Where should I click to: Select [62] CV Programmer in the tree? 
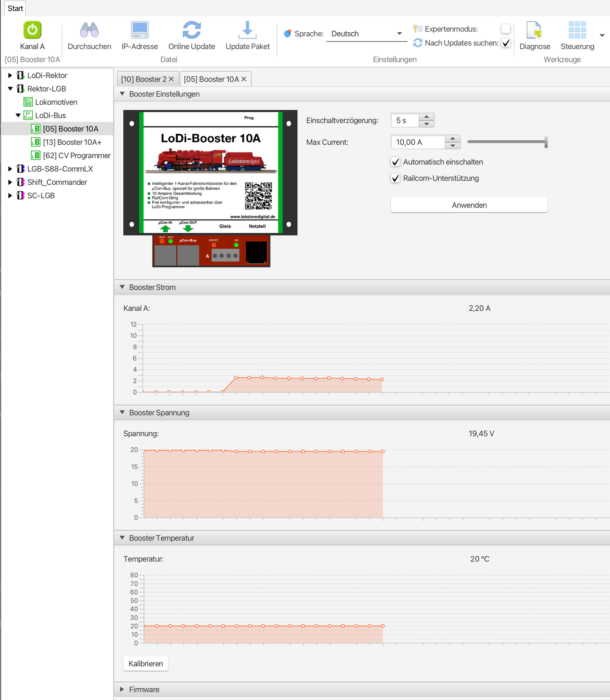tap(77, 156)
